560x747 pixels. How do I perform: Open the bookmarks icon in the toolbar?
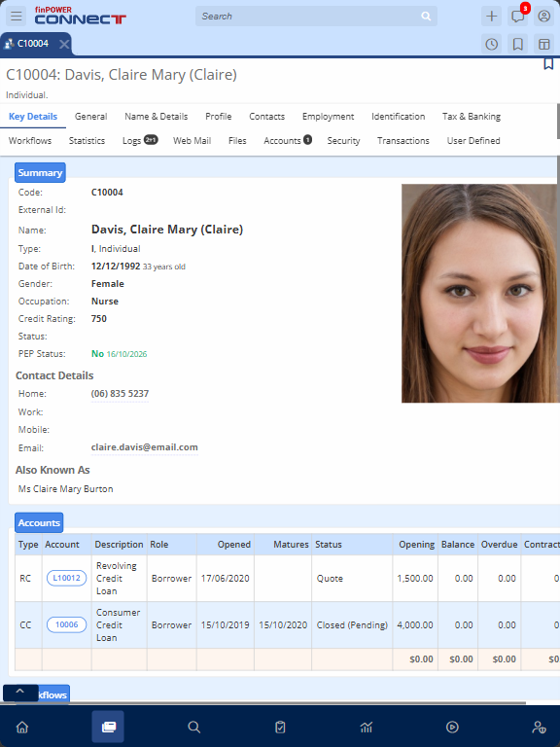tap(517, 45)
